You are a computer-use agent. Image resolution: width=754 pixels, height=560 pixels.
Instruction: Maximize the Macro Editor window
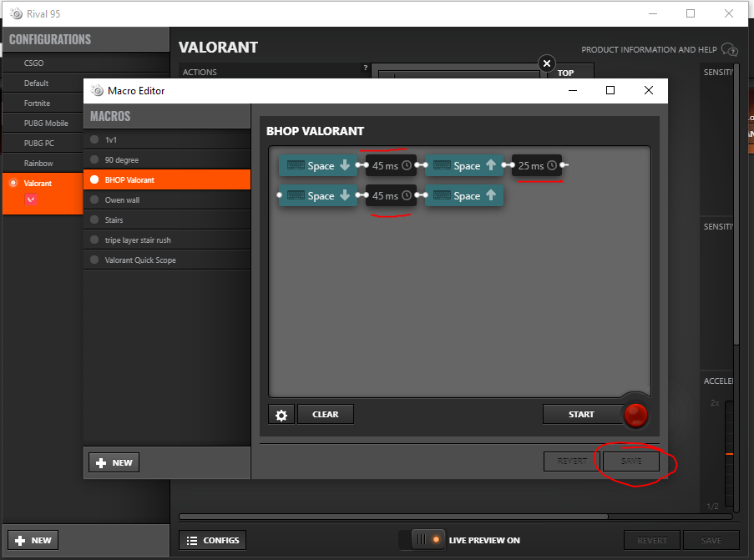[610, 90]
